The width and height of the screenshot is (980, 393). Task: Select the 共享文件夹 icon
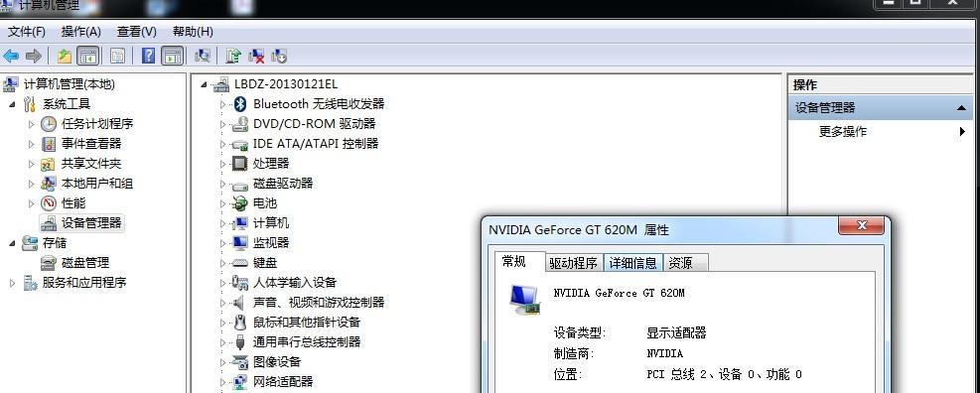tap(49, 164)
